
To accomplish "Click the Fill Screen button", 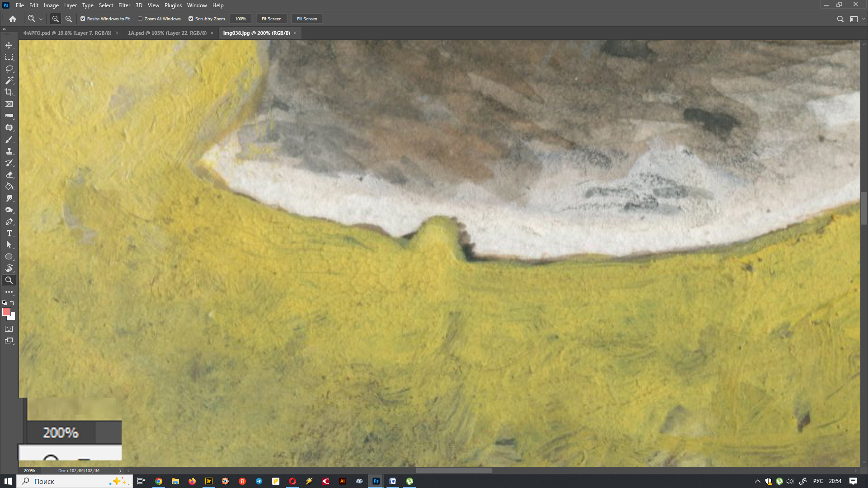I will (307, 19).
